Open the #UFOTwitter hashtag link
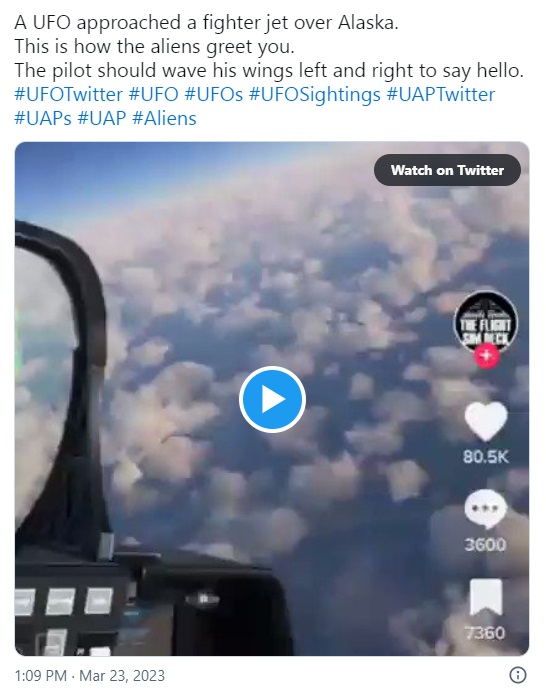546x690 pixels. [x=68, y=94]
